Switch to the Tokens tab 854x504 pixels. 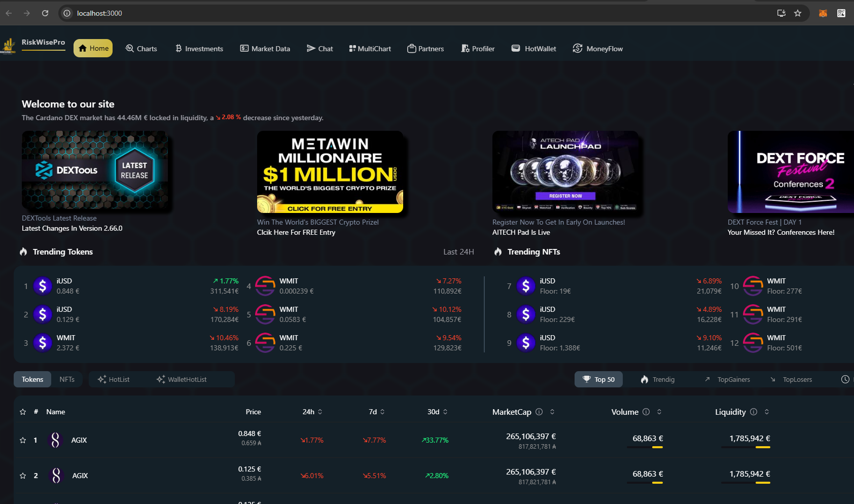pos(32,379)
